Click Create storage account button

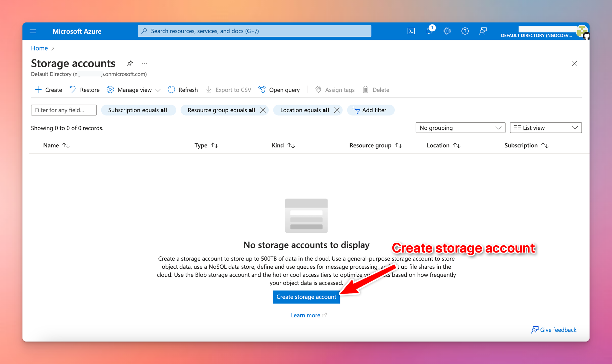pyautogui.click(x=306, y=297)
